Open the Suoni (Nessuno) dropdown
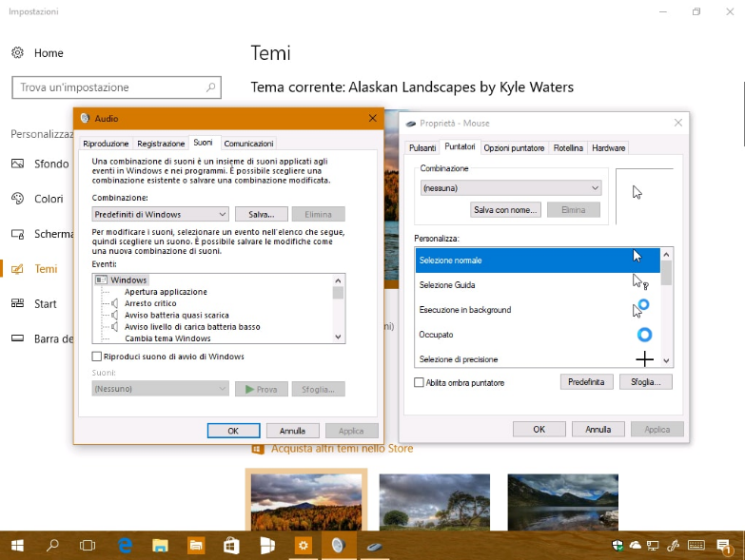Viewport: 745px width, 560px height. (160, 389)
